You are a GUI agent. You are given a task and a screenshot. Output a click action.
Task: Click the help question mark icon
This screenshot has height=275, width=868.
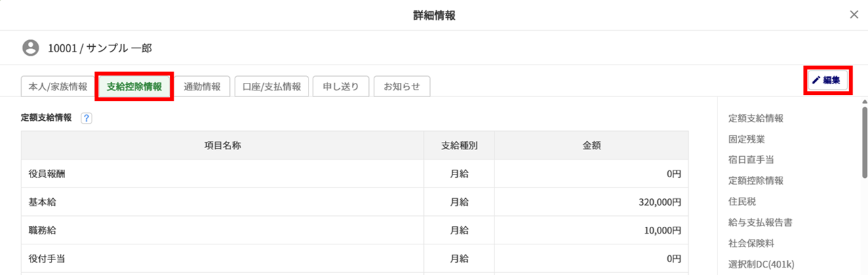(x=86, y=118)
